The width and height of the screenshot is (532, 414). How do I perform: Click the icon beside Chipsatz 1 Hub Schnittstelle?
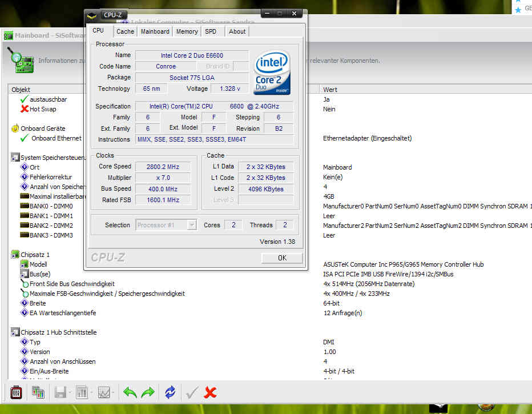point(15,332)
